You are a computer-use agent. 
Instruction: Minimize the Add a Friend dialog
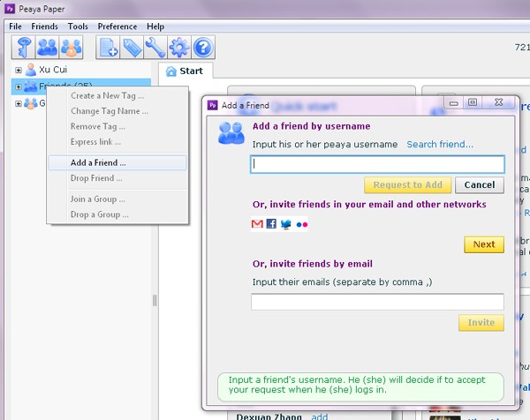pos(454,102)
